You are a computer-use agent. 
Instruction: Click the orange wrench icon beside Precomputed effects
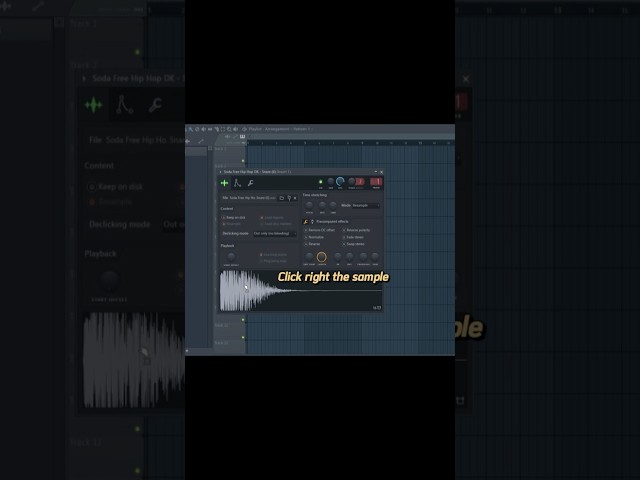point(306,222)
